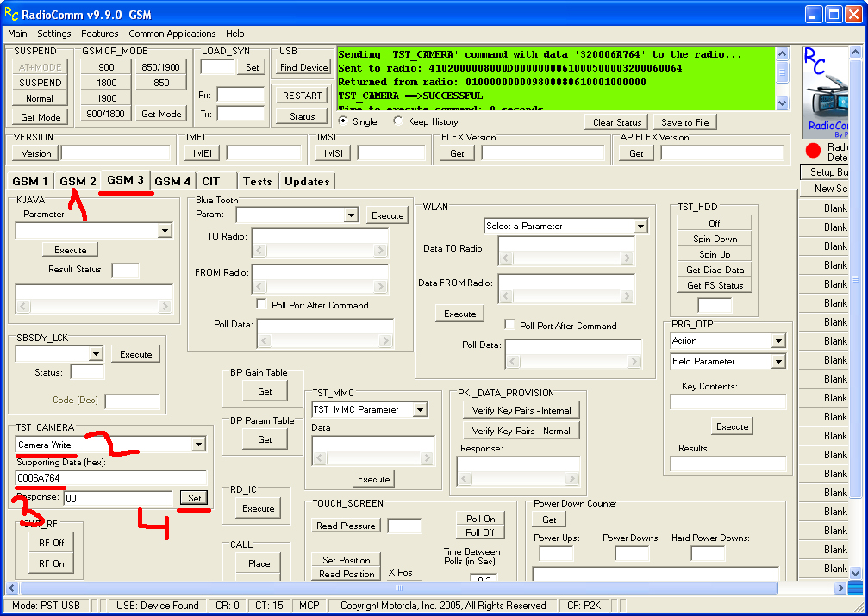Click Spin Down in TST_HDD
Screen dimensions: 868x616
point(715,240)
